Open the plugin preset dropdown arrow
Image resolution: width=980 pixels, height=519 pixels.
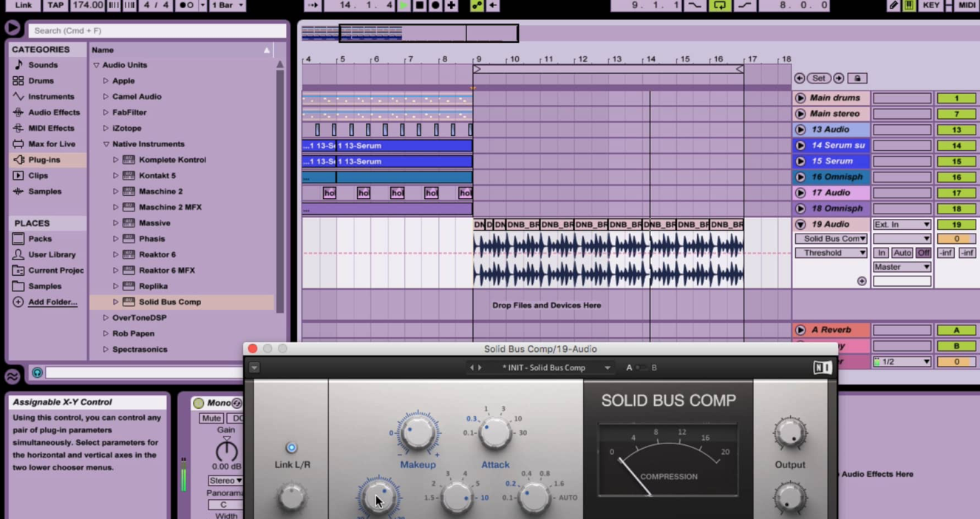608,367
